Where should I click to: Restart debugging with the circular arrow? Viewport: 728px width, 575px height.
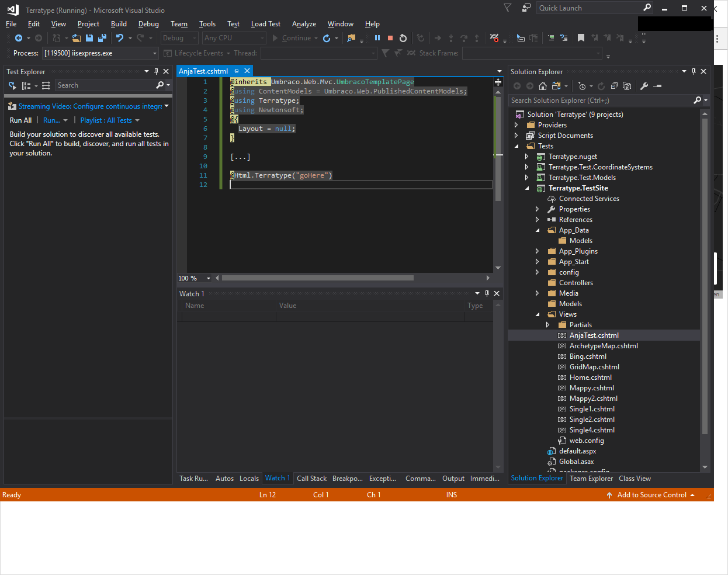coord(403,38)
